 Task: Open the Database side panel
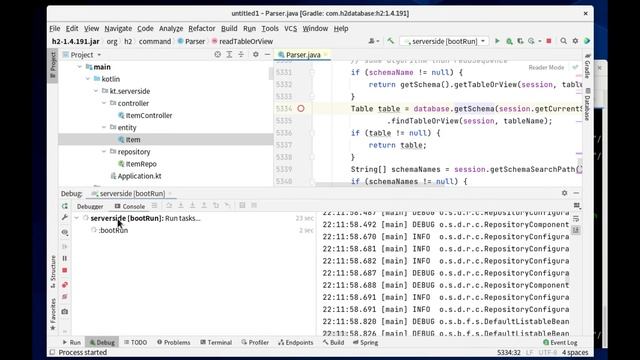click(587, 104)
